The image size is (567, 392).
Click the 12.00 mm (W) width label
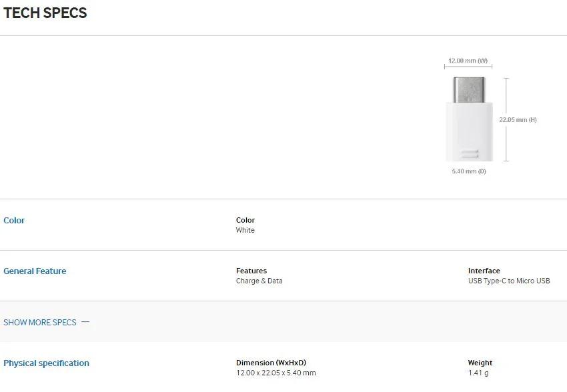[468, 61]
